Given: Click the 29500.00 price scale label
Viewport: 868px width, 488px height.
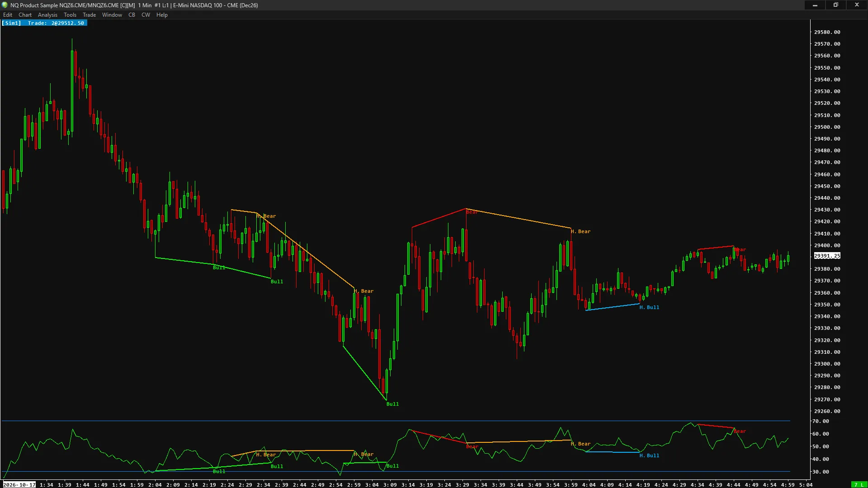Looking at the screenshot, I should point(827,127).
